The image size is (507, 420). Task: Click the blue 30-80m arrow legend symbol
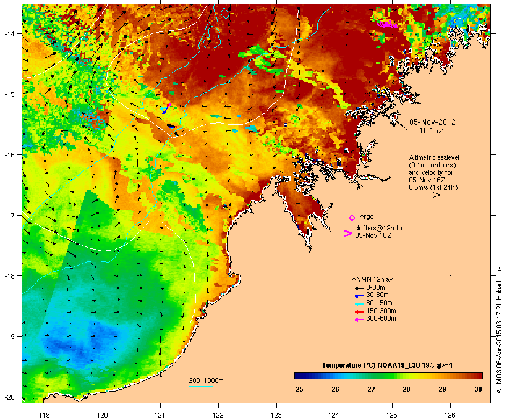click(359, 296)
